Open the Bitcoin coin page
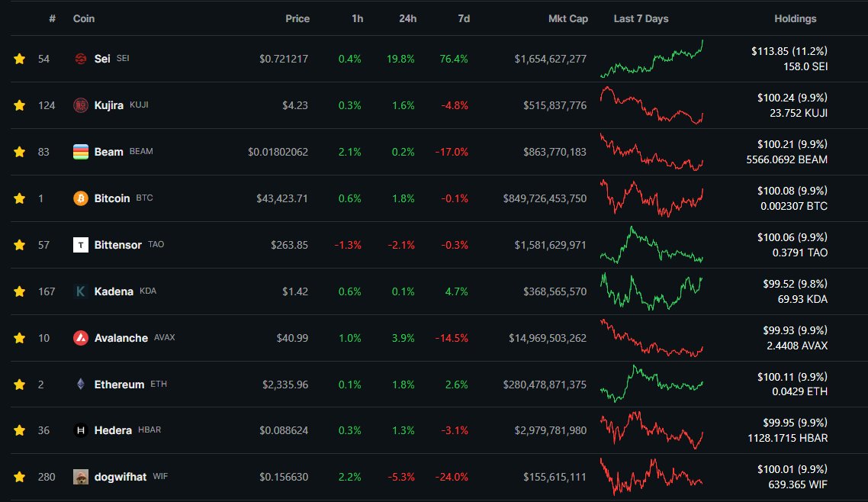 point(112,198)
